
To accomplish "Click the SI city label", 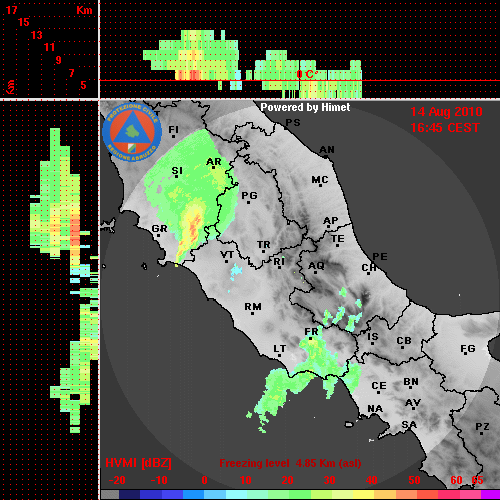I will coord(177,171).
